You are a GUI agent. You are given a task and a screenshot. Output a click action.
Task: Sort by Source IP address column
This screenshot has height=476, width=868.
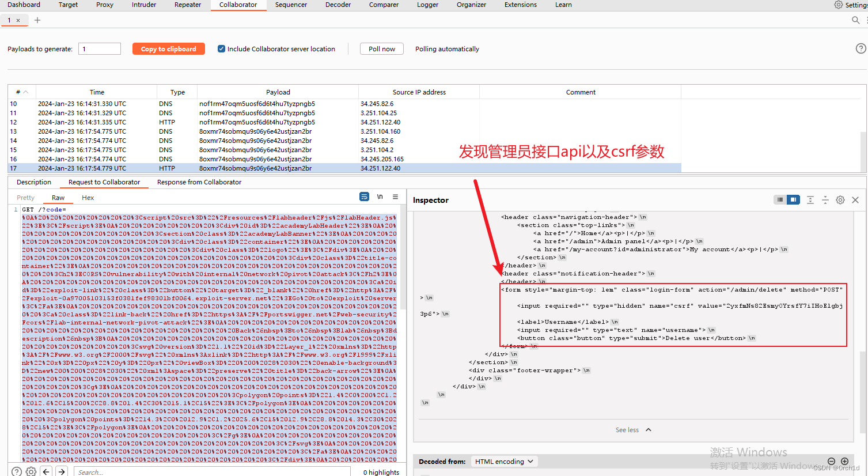pyautogui.click(x=419, y=92)
